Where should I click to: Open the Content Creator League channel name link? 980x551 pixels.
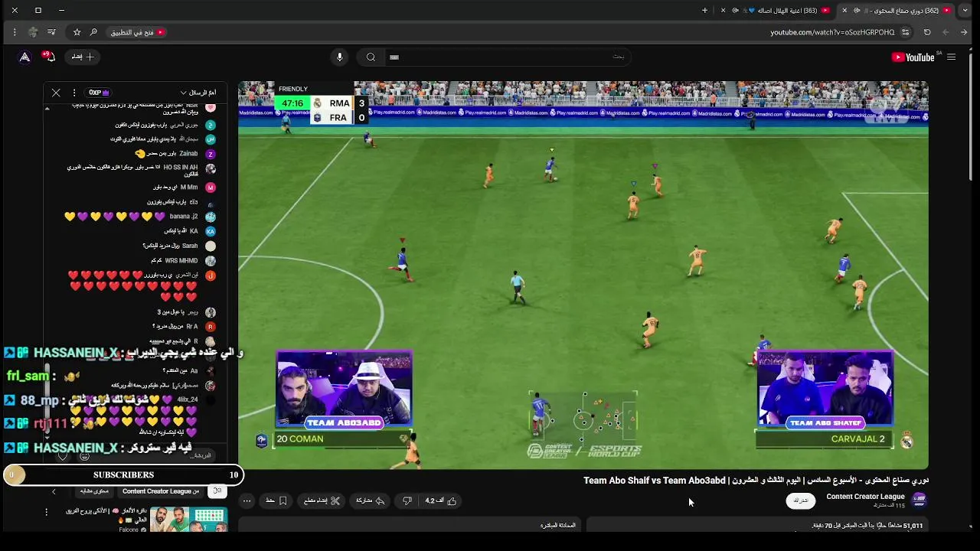point(865,497)
